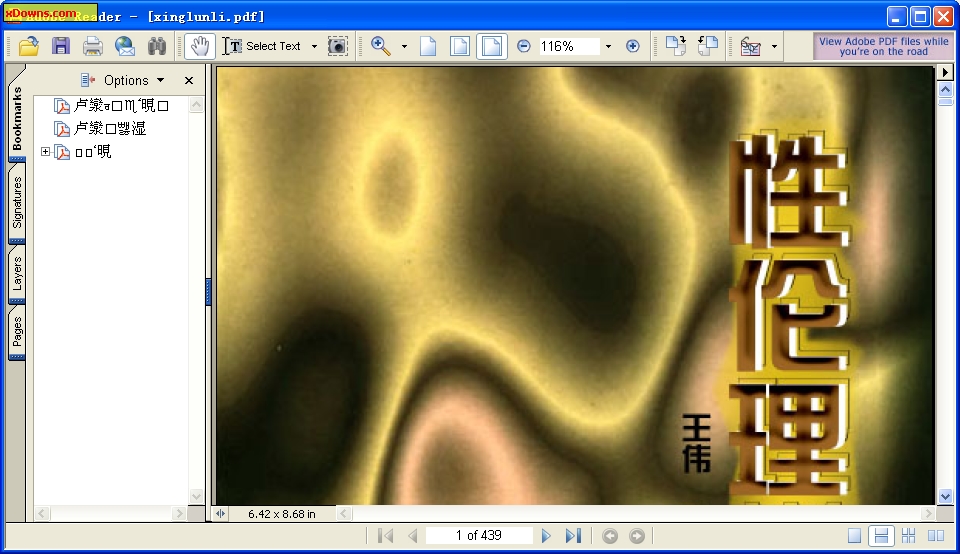
Task: Click the View Adobe PDF files banner
Action: coord(883,46)
